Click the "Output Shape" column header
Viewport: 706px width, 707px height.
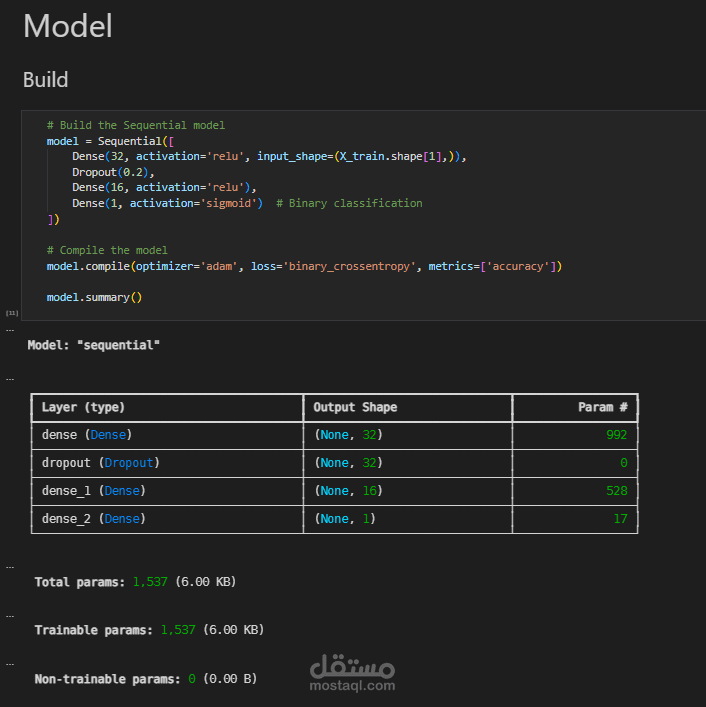point(355,407)
